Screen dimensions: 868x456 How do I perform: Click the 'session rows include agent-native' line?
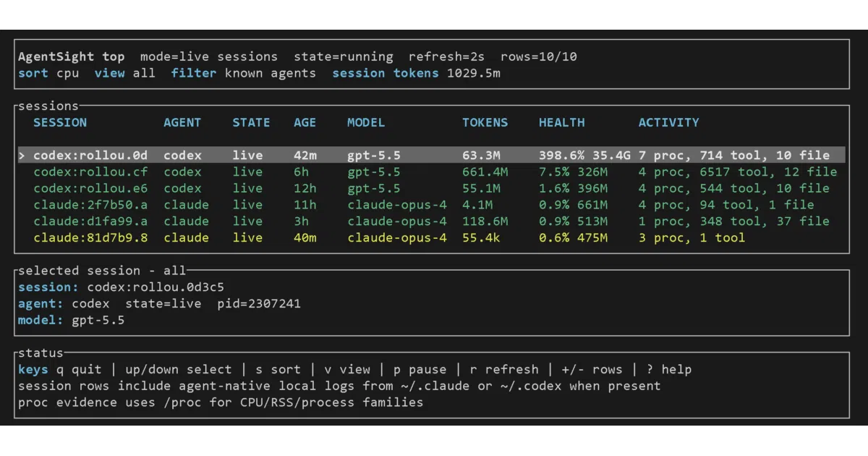tap(339, 386)
